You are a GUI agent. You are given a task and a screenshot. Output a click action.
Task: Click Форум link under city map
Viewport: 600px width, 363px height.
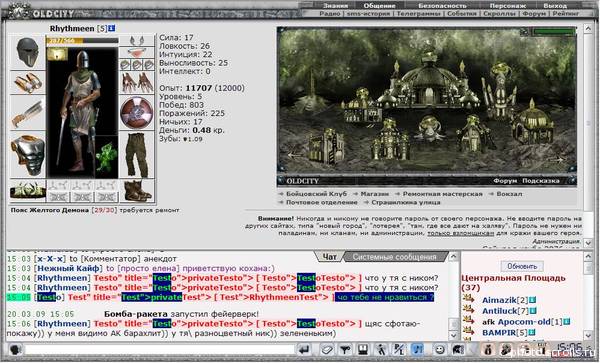tap(505, 181)
